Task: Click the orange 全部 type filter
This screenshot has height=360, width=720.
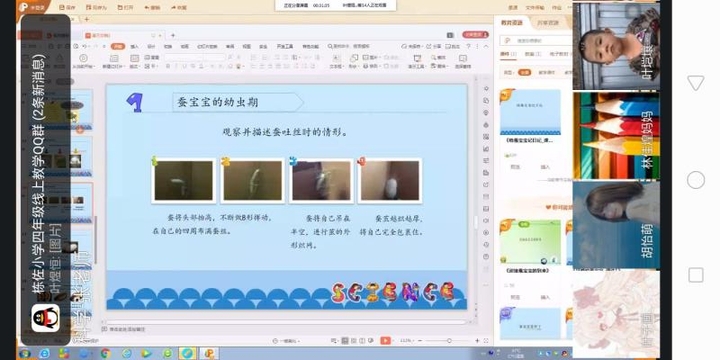Action: point(524,73)
